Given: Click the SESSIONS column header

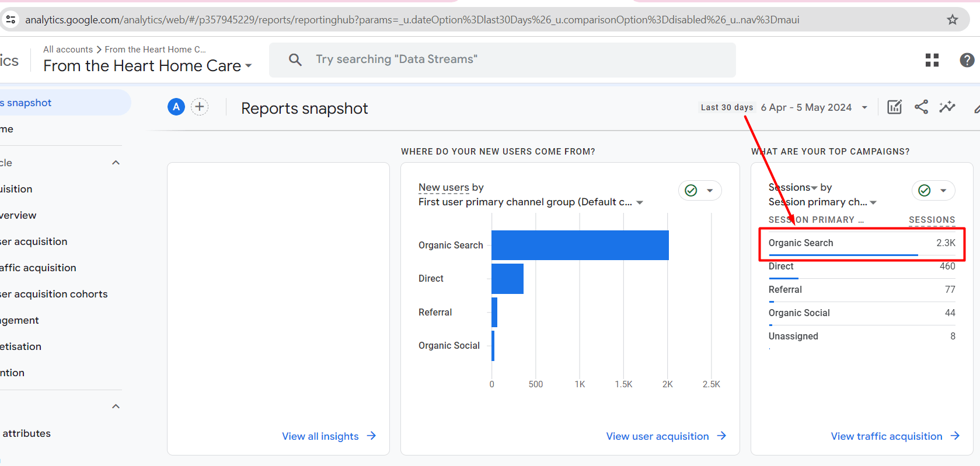Looking at the screenshot, I should pos(932,220).
